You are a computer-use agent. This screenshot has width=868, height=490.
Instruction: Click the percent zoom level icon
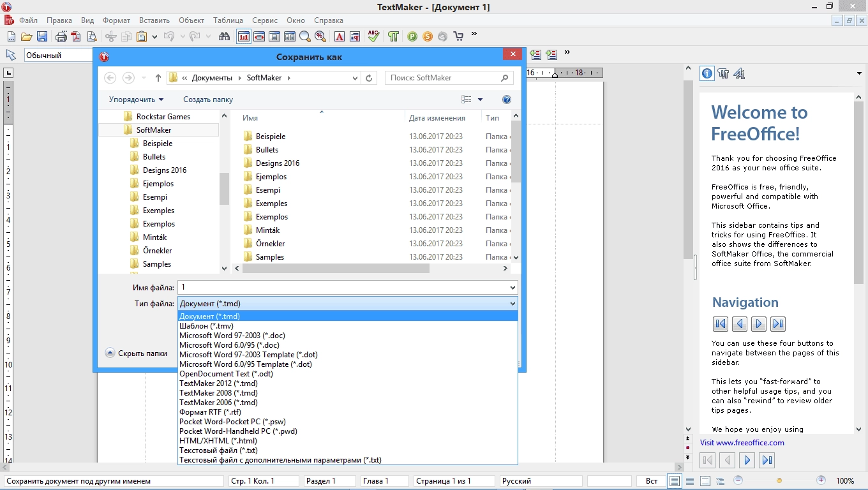[x=320, y=36]
